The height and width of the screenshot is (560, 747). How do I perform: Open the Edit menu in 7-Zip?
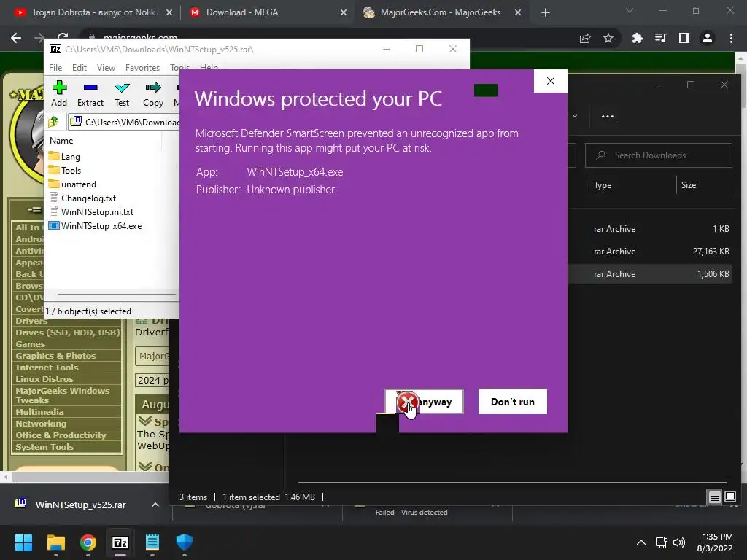[79, 68]
